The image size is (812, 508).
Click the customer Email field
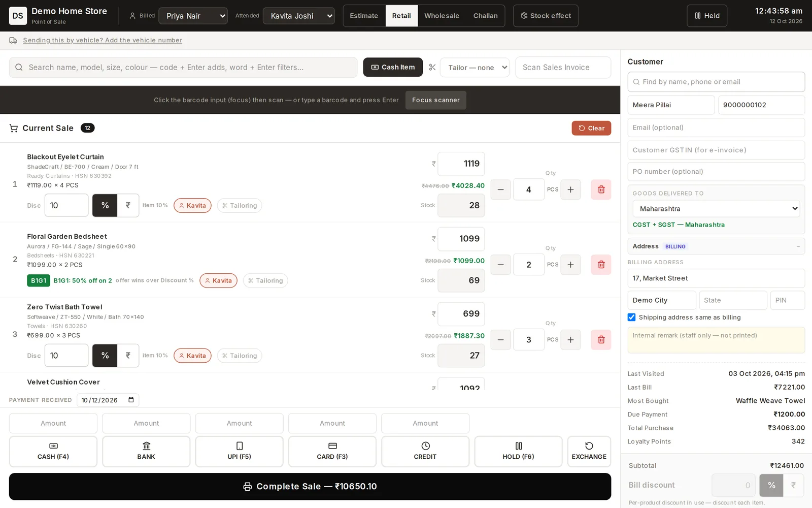716,128
